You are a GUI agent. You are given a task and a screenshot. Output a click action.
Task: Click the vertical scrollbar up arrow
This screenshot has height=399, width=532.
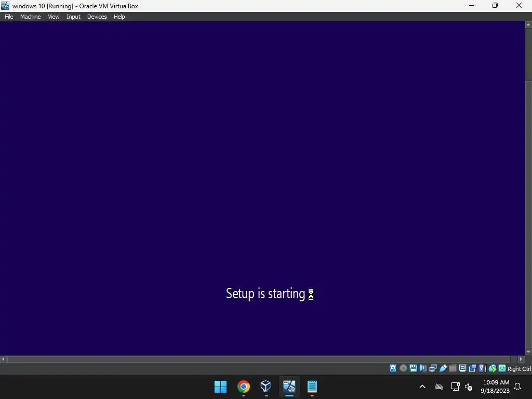click(x=528, y=25)
